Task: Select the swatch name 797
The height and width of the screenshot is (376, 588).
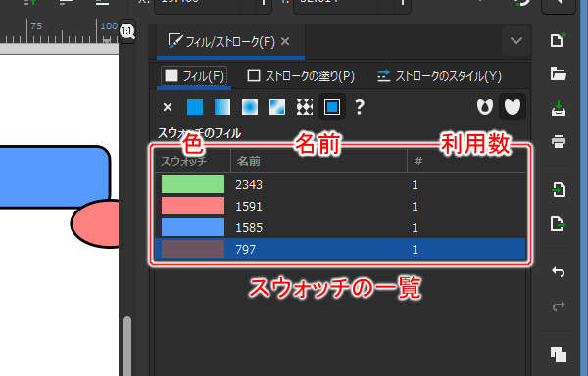Action: [x=246, y=250]
